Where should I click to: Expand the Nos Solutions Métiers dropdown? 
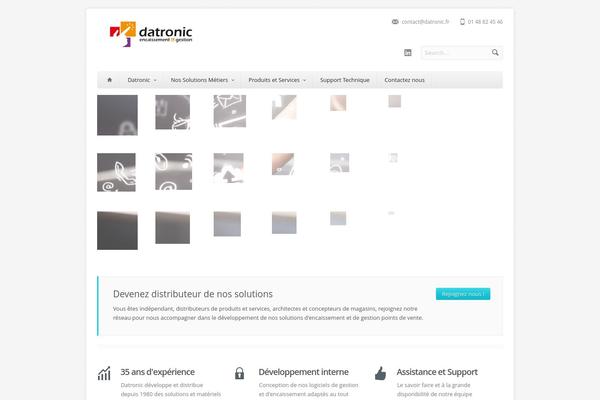(x=202, y=80)
